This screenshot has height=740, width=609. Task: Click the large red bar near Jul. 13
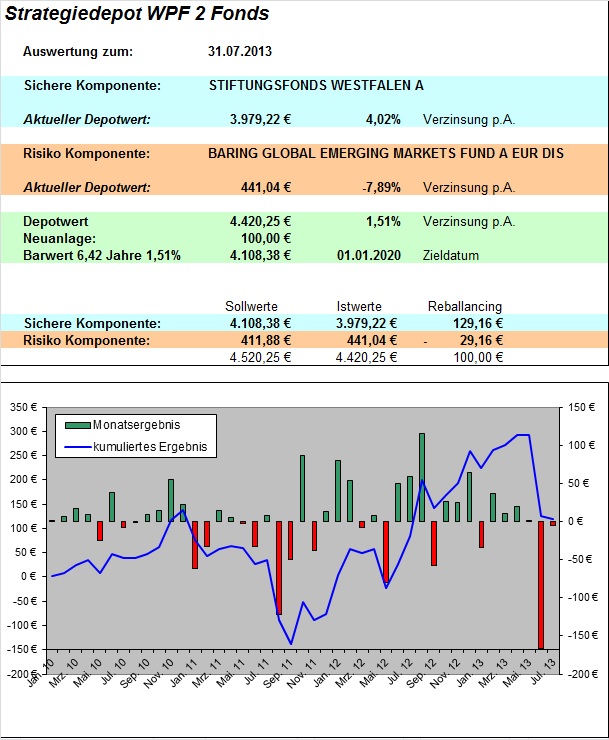[x=541, y=585]
